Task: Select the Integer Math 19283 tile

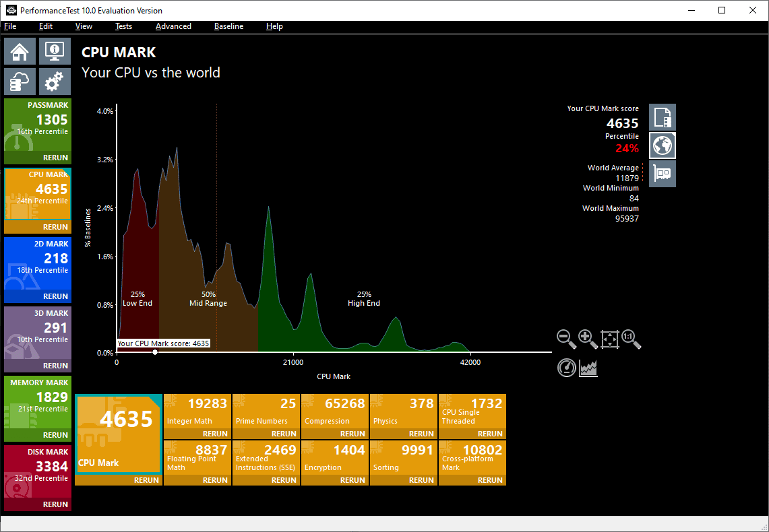Action: click(197, 411)
